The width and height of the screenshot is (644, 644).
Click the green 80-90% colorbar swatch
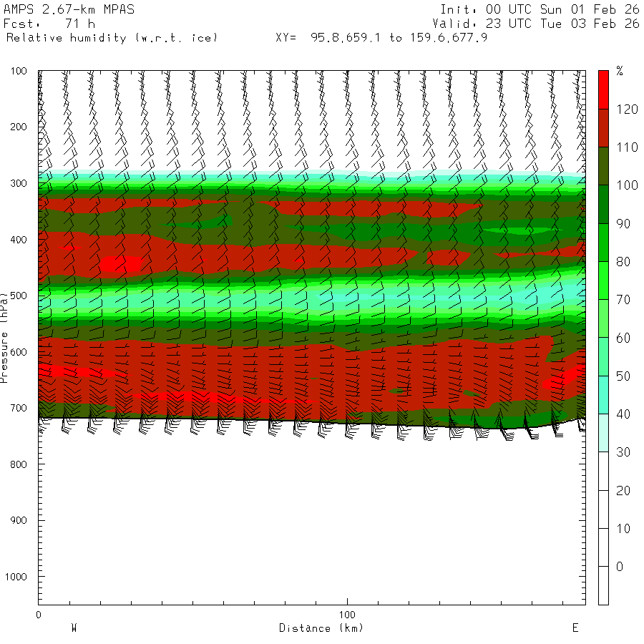pyautogui.click(x=603, y=243)
